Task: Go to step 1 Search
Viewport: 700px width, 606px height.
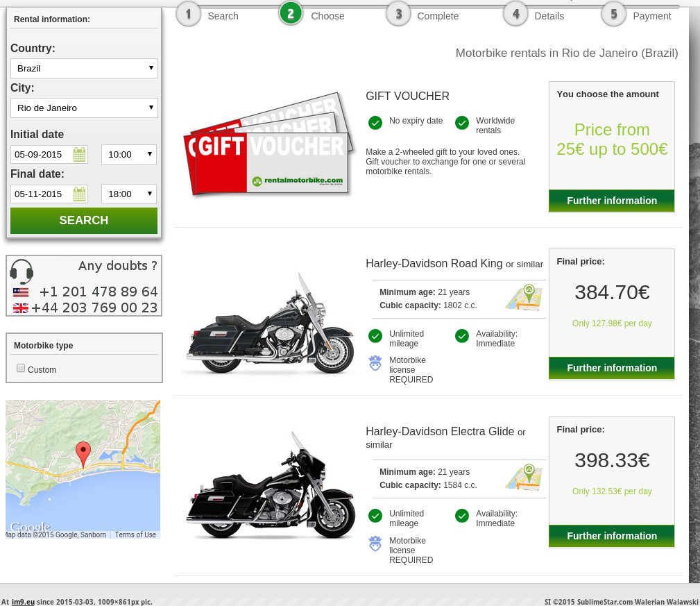Action: (207, 15)
